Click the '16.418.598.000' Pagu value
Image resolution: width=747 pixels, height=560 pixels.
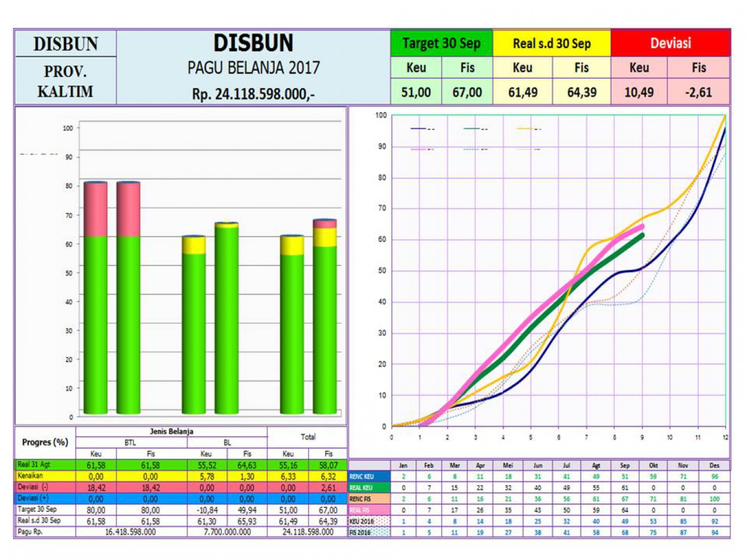(130, 532)
